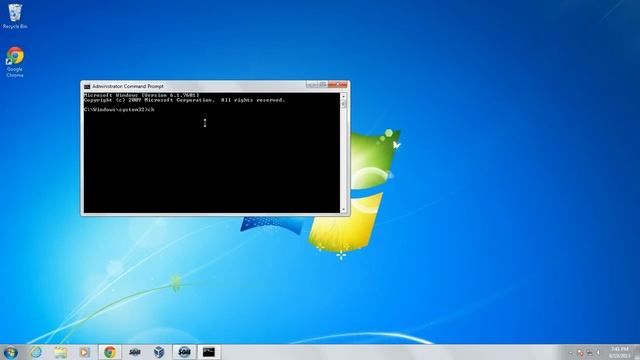
Task: Open Windows Explorer folder in taskbar
Action: 60,352
